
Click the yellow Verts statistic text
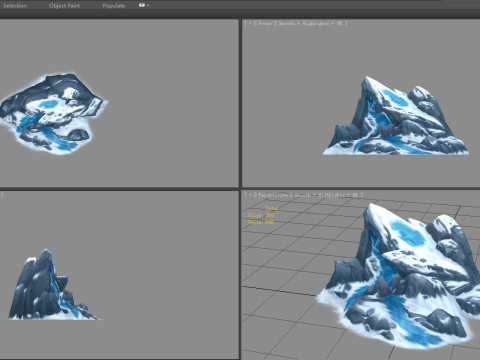[x=261, y=222]
